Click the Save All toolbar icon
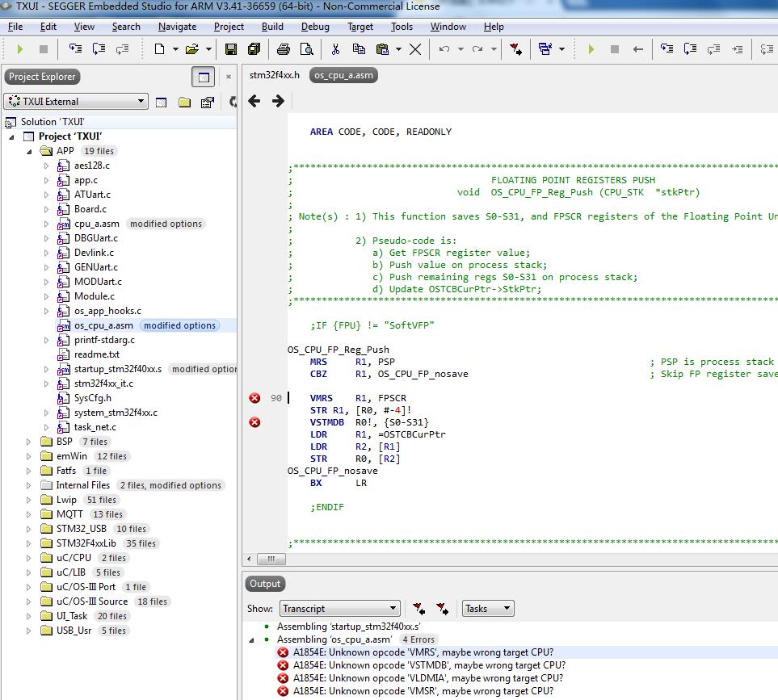This screenshot has width=778, height=700. point(254,49)
